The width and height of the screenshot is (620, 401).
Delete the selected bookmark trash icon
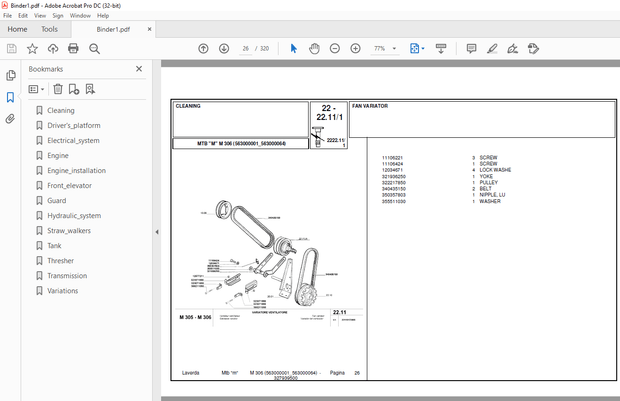click(x=58, y=89)
